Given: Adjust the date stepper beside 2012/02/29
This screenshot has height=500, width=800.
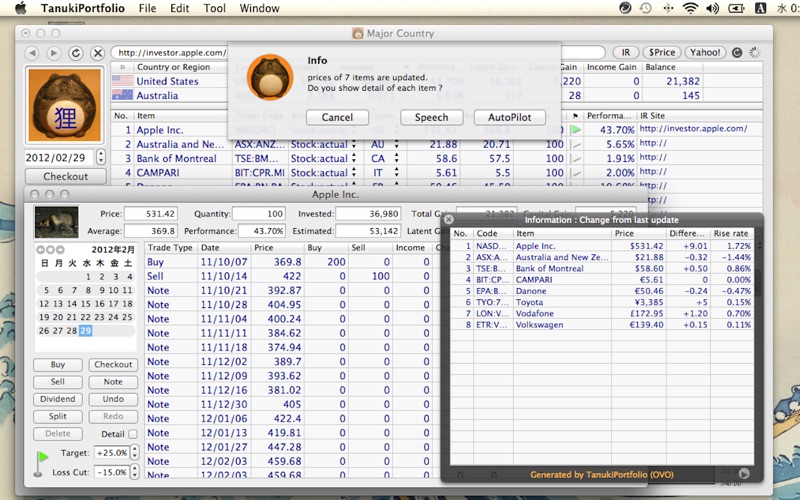Looking at the screenshot, I should 101,157.
